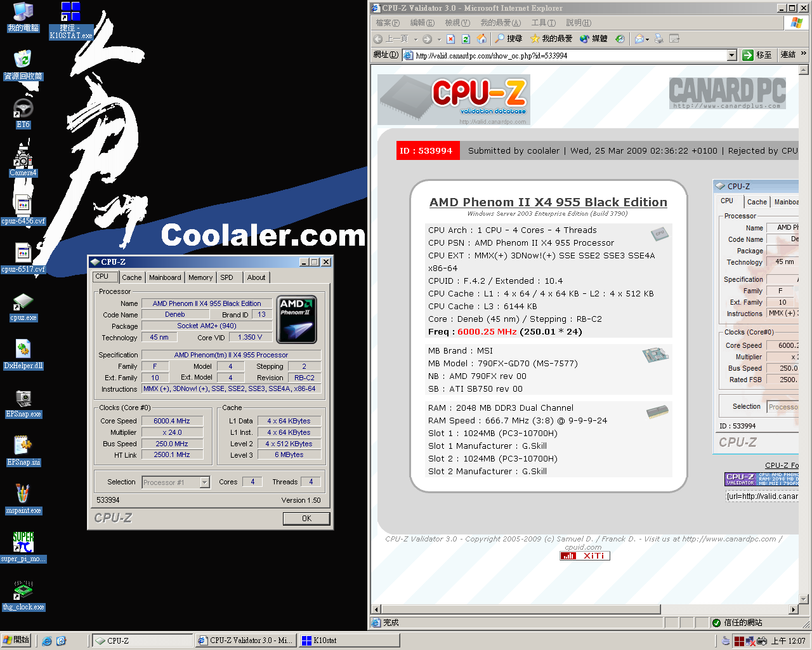
Task: Click the AMD Phenom II X4 955 heading
Action: 548,202
